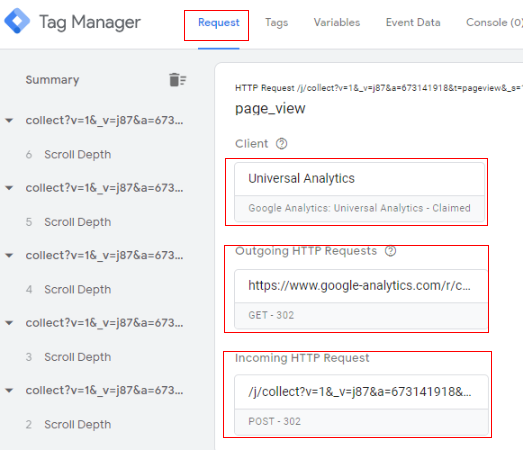Click the 'POST - 302' status text
Screen dimensions: 523x450
coord(274,421)
